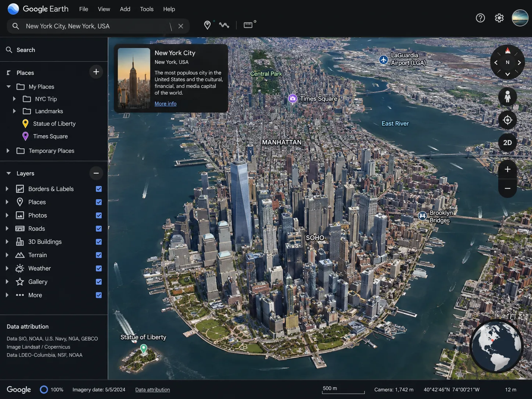Screen dimensions: 532x399
Task: Uncheck the Places layer checkbox
Action: 99,202
